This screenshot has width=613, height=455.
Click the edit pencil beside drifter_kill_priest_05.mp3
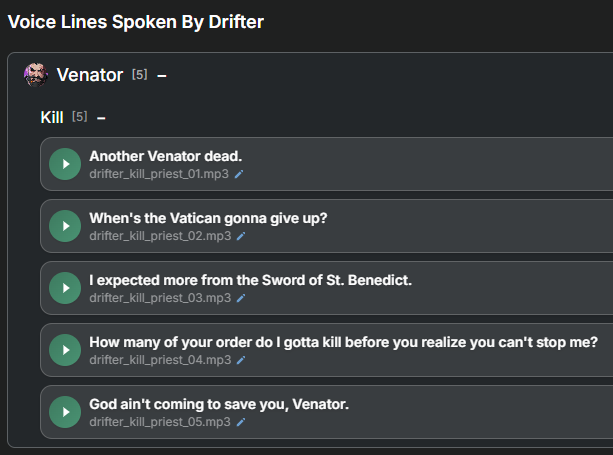[x=241, y=422]
